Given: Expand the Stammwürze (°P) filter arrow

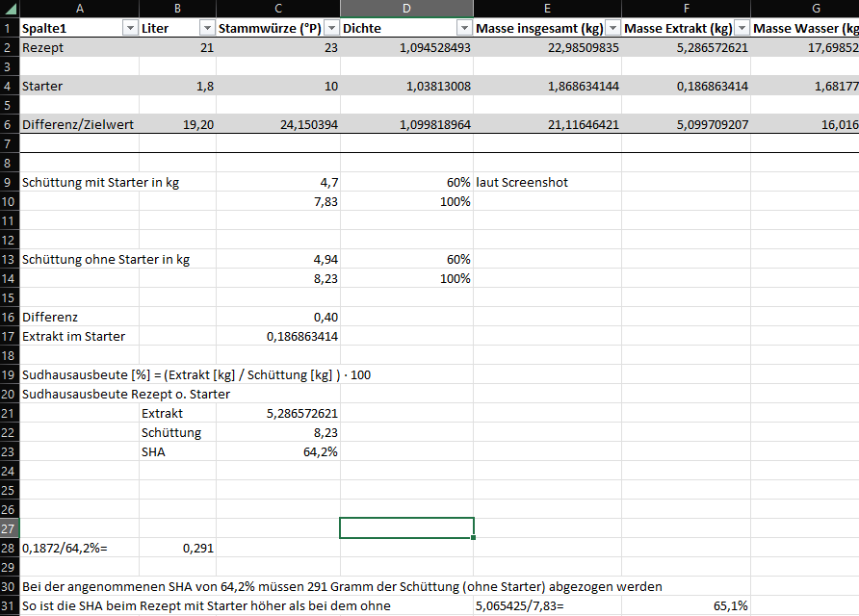Looking at the screenshot, I should (331, 29).
